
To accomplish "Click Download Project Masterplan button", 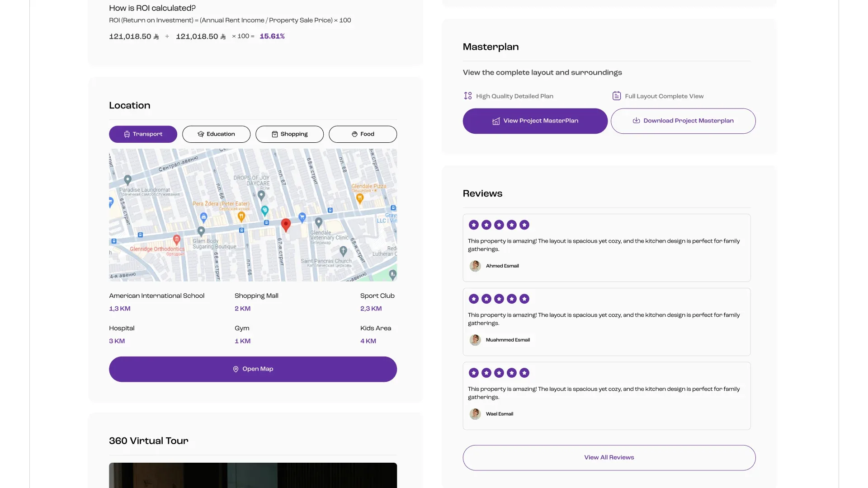I will pyautogui.click(x=683, y=121).
